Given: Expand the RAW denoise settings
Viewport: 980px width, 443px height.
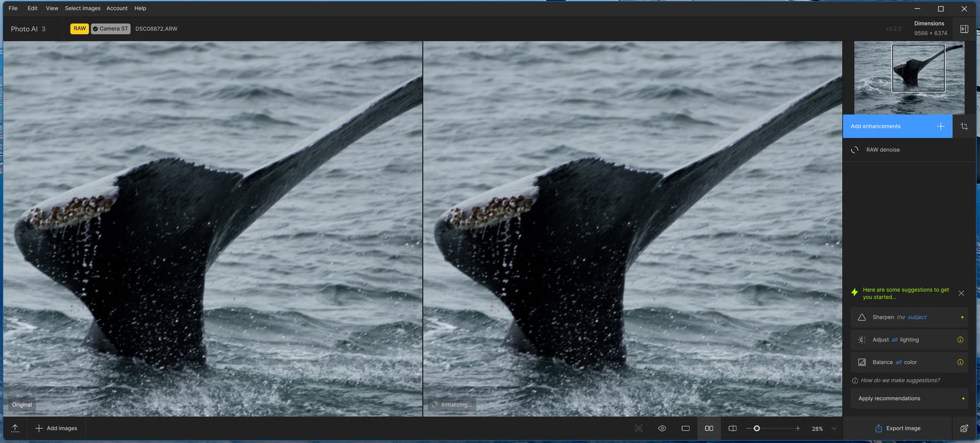Looking at the screenshot, I should point(883,150).
